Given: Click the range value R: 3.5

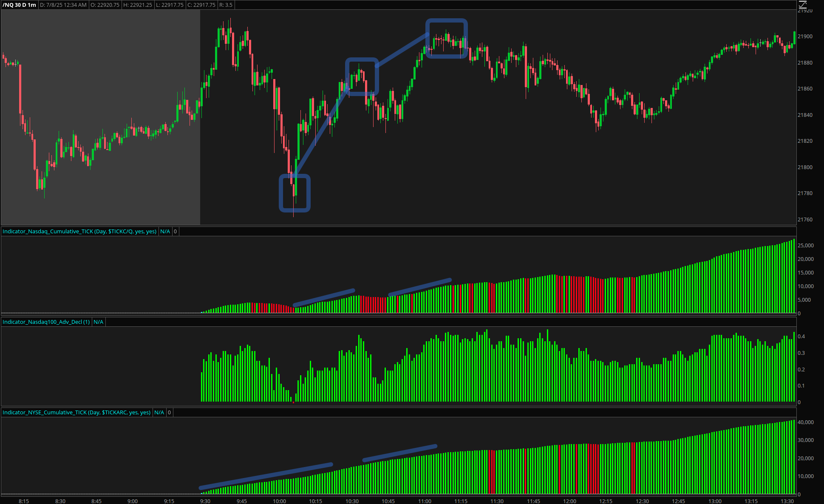Looking at the screenshot, I should pyautogui.click(x=226, y=5).
